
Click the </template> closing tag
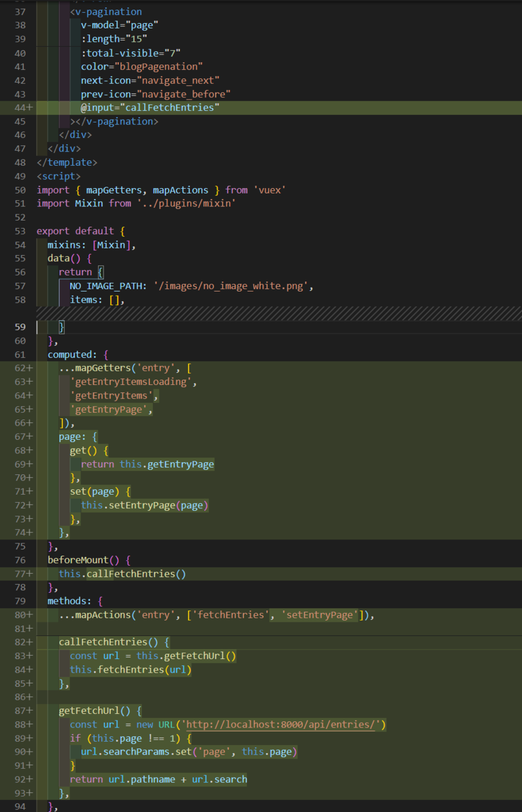point(67,162)
